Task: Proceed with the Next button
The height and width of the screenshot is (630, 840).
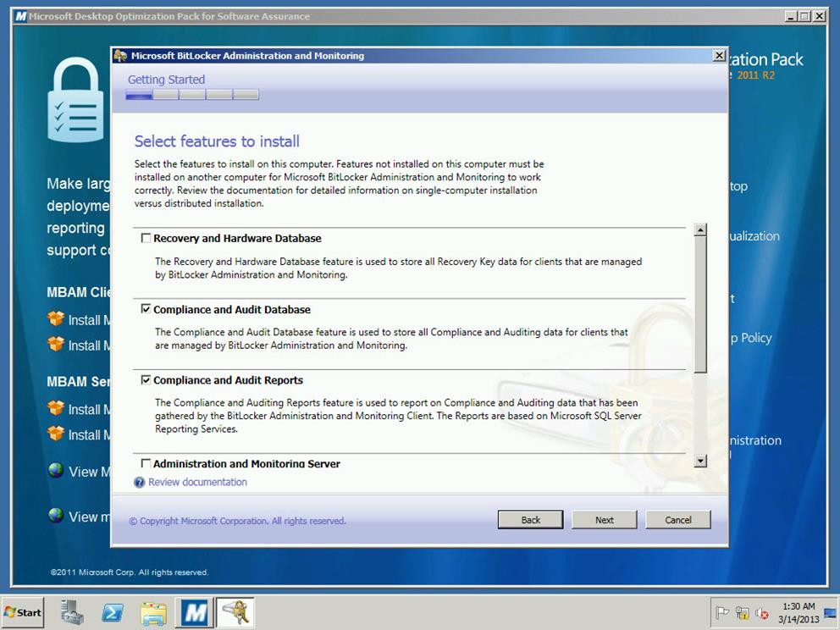Action: tap(605, 520)
